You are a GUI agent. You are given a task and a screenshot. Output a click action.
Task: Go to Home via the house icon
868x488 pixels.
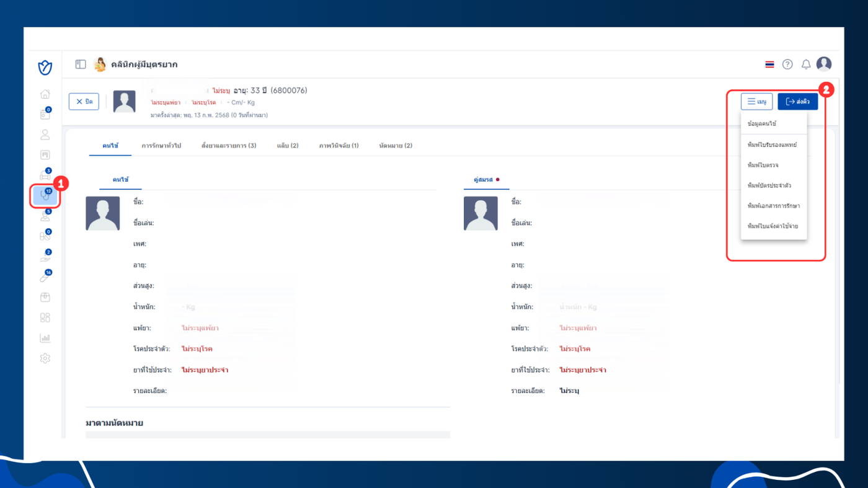pyautogui.click(x=45, y=94)
